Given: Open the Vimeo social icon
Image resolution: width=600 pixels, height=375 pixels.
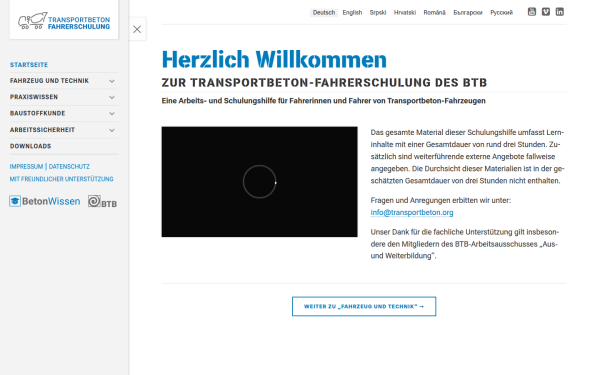Looking at the screenshot, I should coord(546,12).
